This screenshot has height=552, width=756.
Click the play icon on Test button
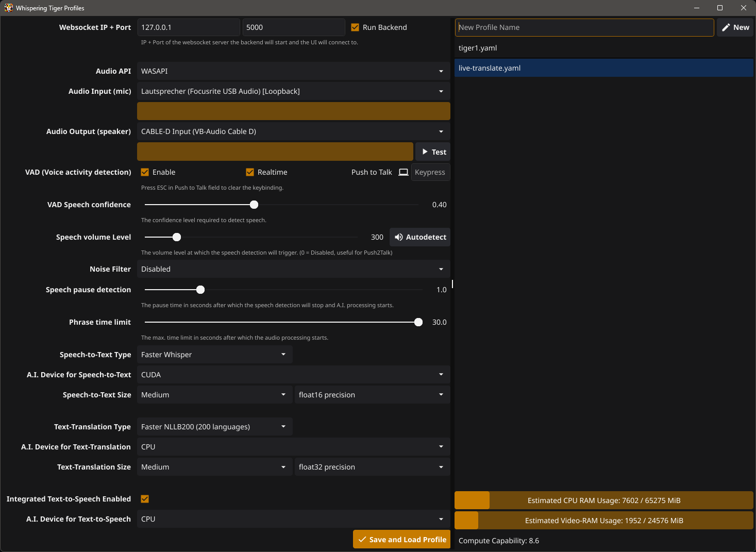pos(425,152)
